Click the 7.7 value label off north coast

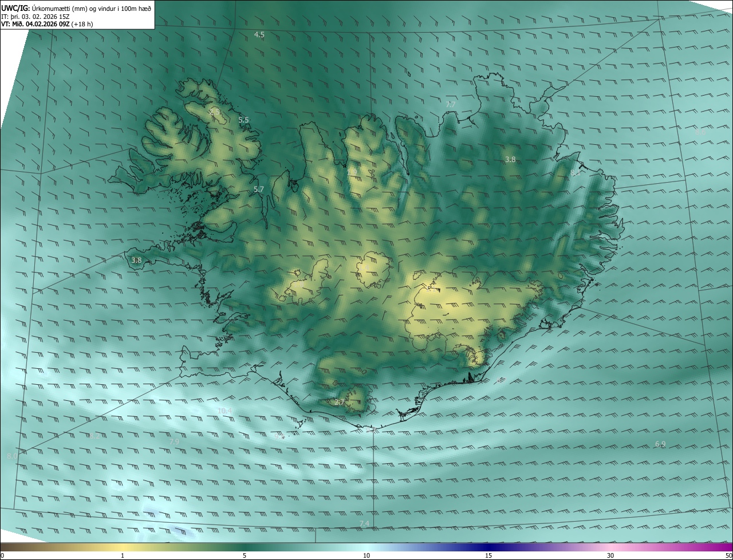click(x=451, y=104)
